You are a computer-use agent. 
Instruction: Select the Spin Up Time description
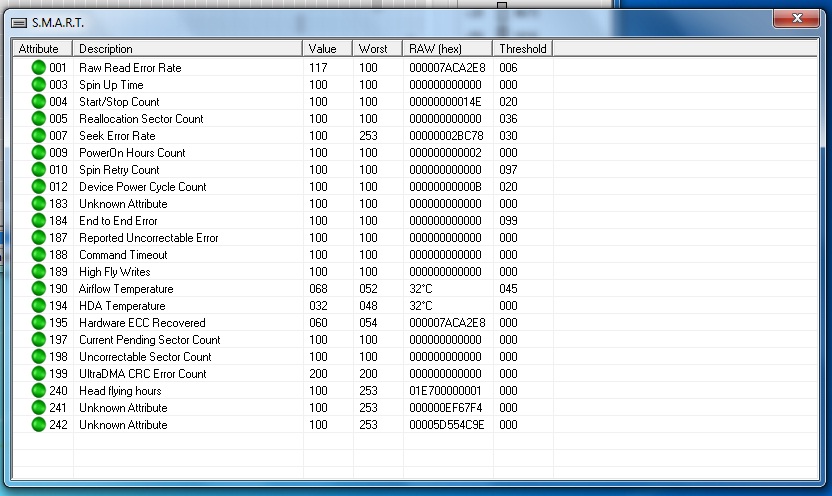(111, 85)
